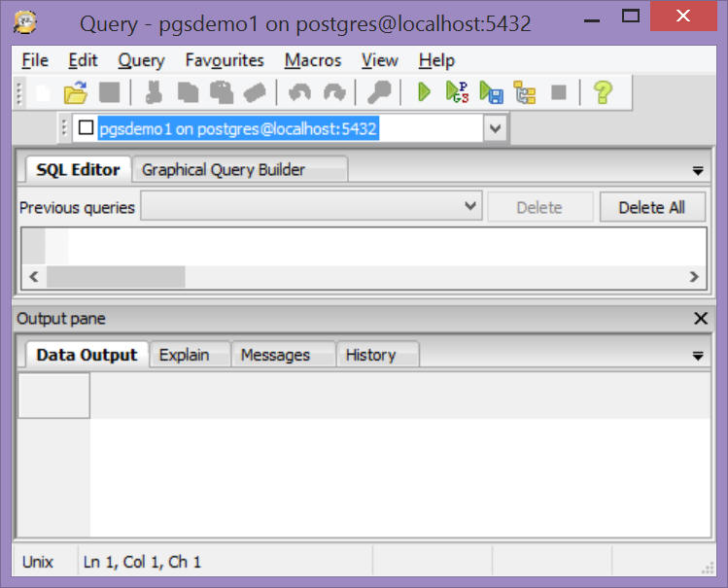Open the Query menu

tap(141, 60)
